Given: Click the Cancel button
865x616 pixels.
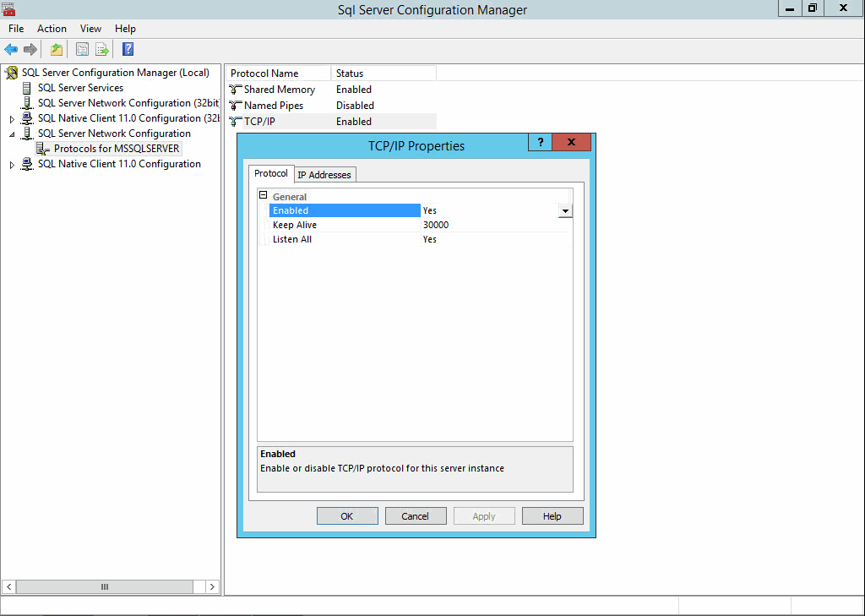Looking at the screenshot, I should (416, 516).
